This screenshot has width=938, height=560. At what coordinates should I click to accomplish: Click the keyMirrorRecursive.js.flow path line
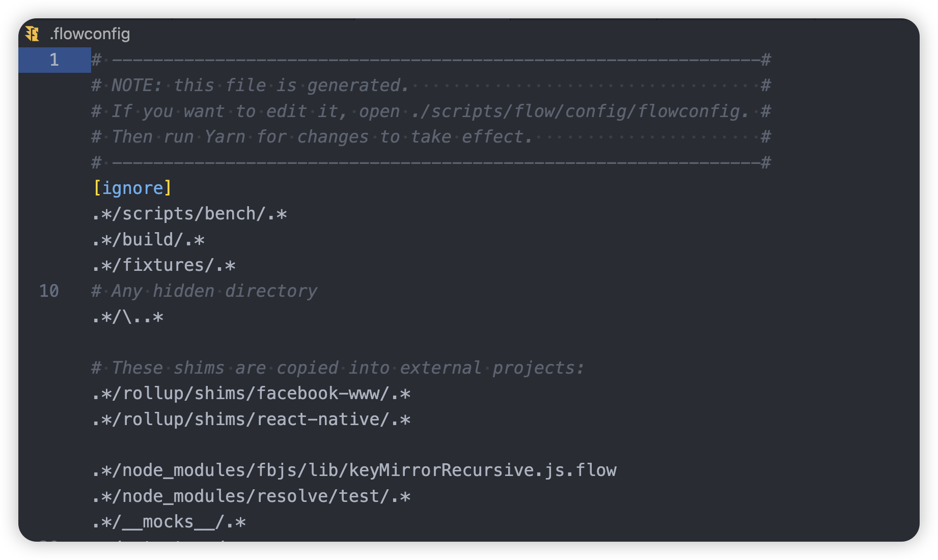coord(354,470)
